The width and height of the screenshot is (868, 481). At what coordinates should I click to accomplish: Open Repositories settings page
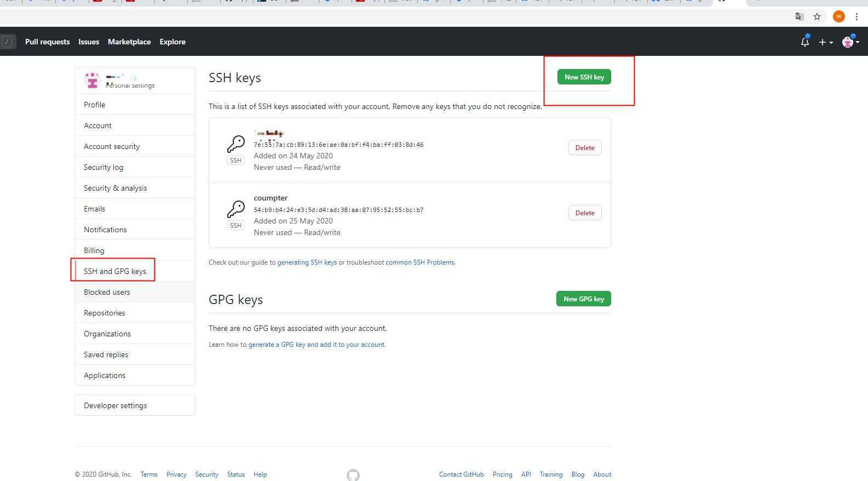click(x=135, y=313)
